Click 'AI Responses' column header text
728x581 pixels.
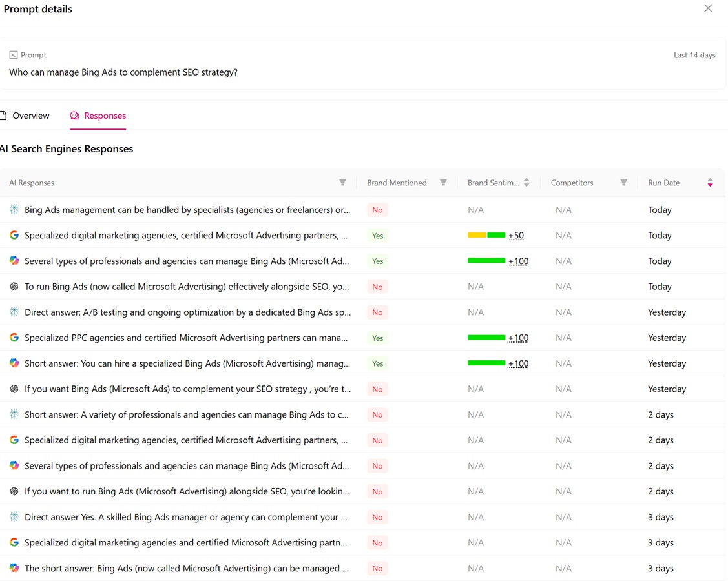click(x=32, y=183)
